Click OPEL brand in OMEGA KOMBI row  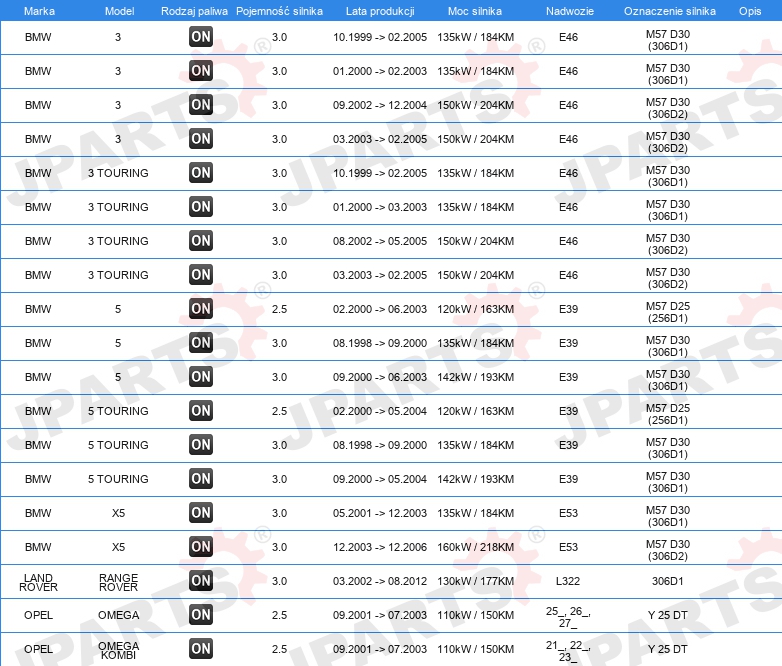pyautogui.click(x=38, y=649)
